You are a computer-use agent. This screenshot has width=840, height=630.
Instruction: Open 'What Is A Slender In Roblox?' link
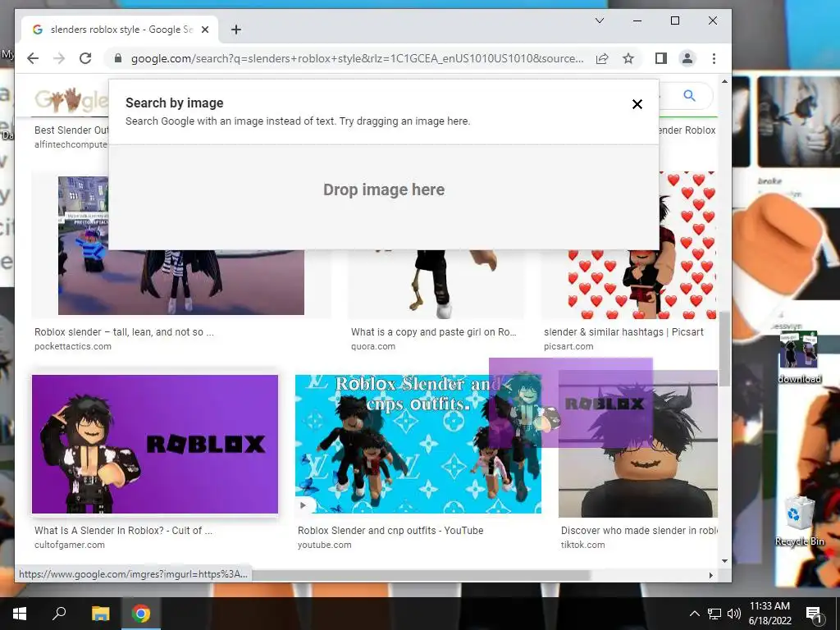pos(123,531)
